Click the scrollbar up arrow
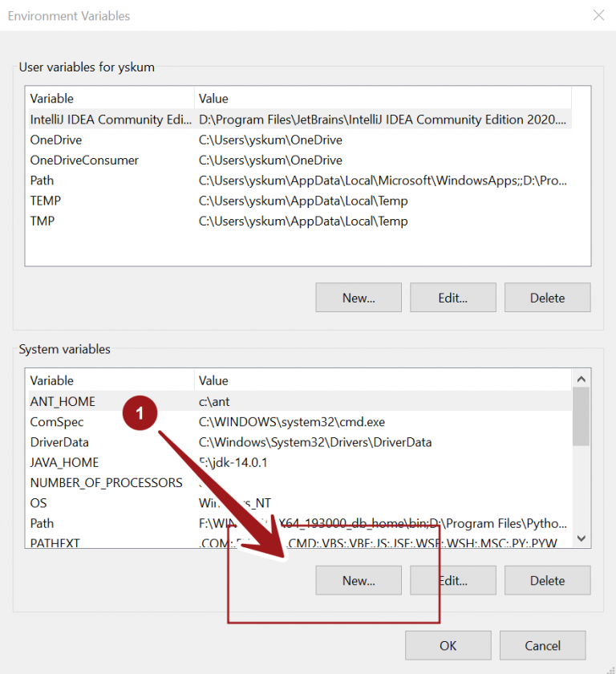 pyautogui.click(x=582, y=378)
